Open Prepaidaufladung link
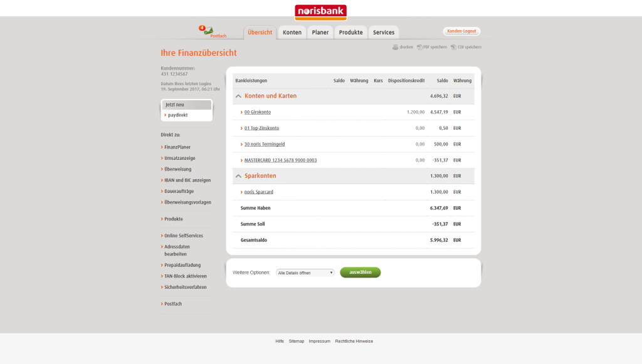This screenshot has height=364, width=642. [x=182, y=266]
